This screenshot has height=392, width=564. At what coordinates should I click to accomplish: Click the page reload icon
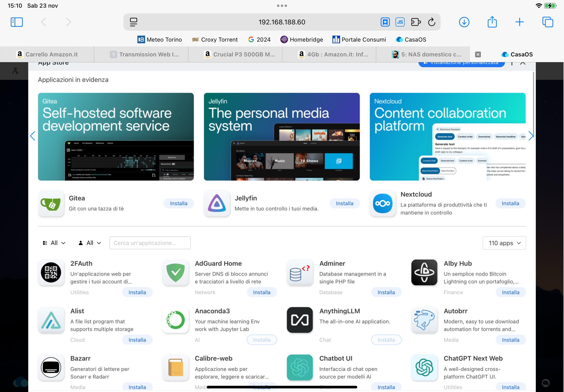point(432,22)
